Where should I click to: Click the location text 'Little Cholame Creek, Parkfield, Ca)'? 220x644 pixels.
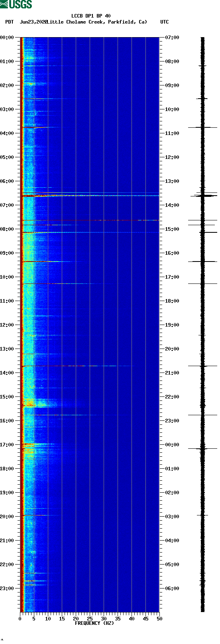(97, 22)
